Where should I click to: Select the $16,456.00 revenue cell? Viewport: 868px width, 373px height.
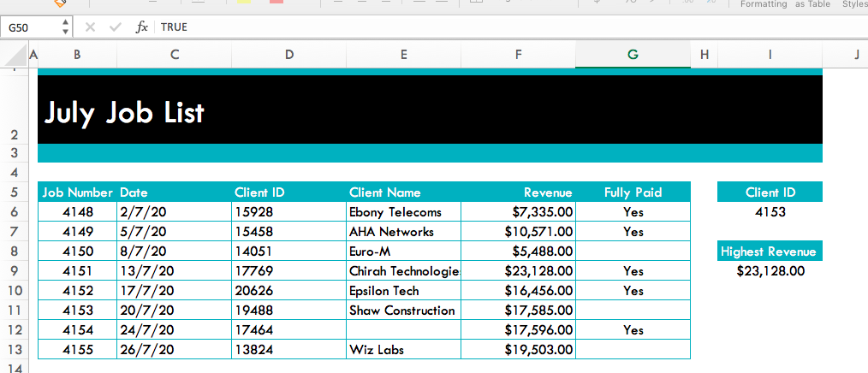coord(518,291)
